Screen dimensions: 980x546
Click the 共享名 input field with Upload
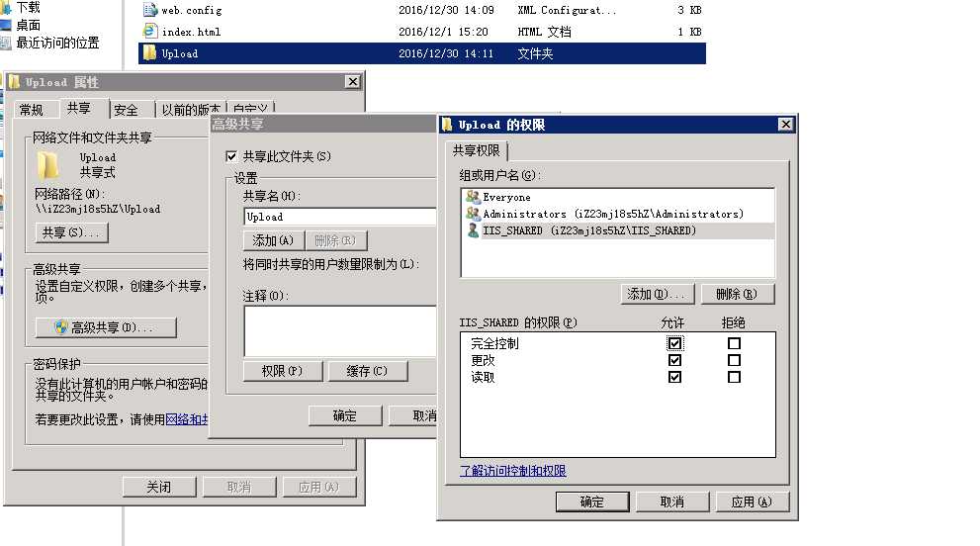[340, 217]
